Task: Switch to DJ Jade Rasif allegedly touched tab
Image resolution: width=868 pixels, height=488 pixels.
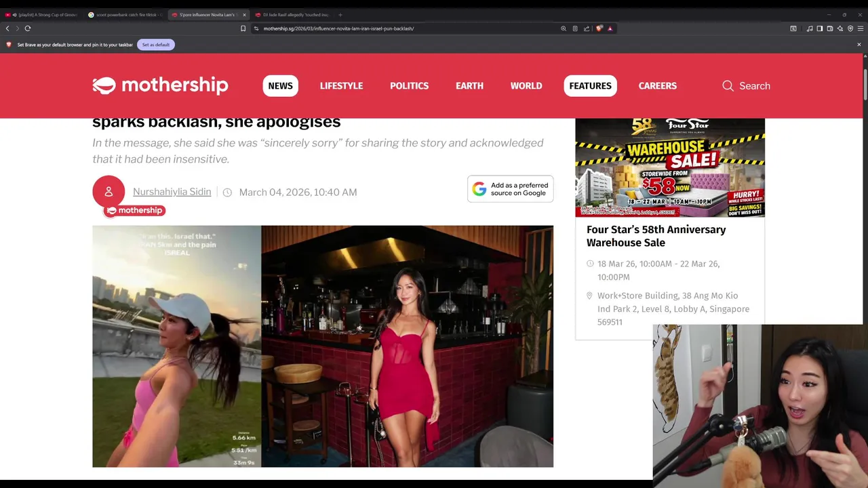Action: pos(292,14)
